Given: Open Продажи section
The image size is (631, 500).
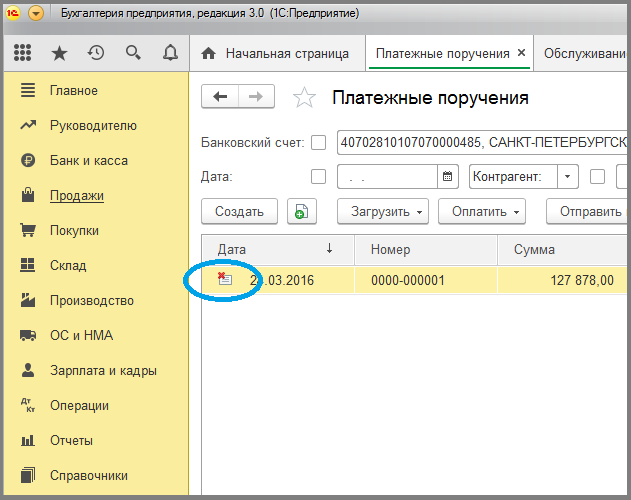Looking at the screenshot, I should 77,196.
